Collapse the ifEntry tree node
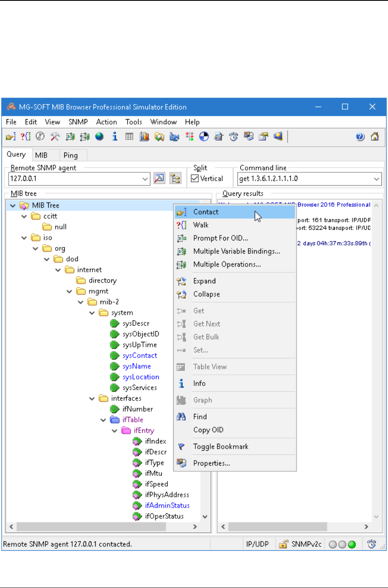The image size is (388, 588). [x=115, y=430]
